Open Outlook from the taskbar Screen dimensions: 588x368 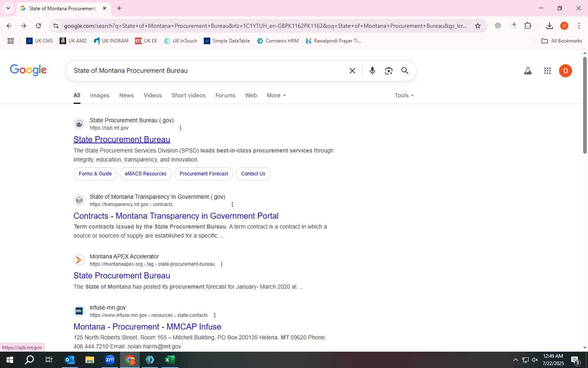coord(70,360)
